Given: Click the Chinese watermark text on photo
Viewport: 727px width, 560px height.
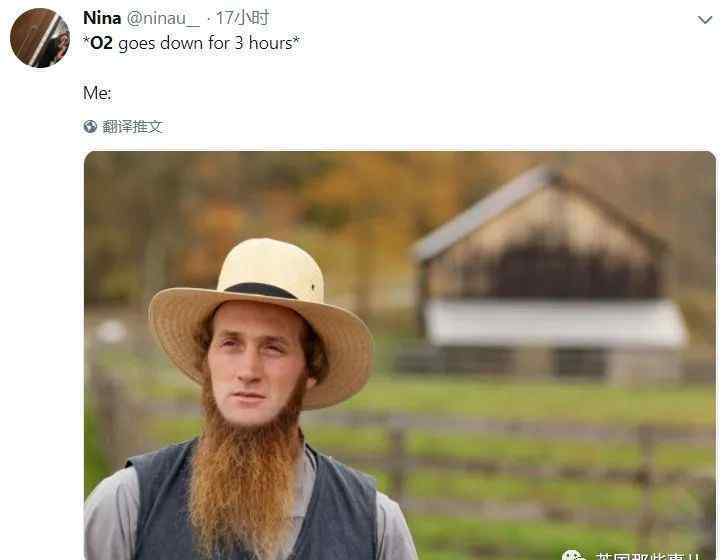Looking at the screenshot, I should pyautogui.click(x=648, y=555).
